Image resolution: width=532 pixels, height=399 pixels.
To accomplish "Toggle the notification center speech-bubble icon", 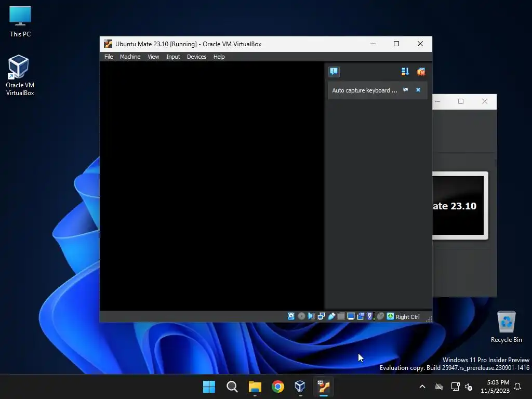I will pyautogui.click(x=334, y=72).
